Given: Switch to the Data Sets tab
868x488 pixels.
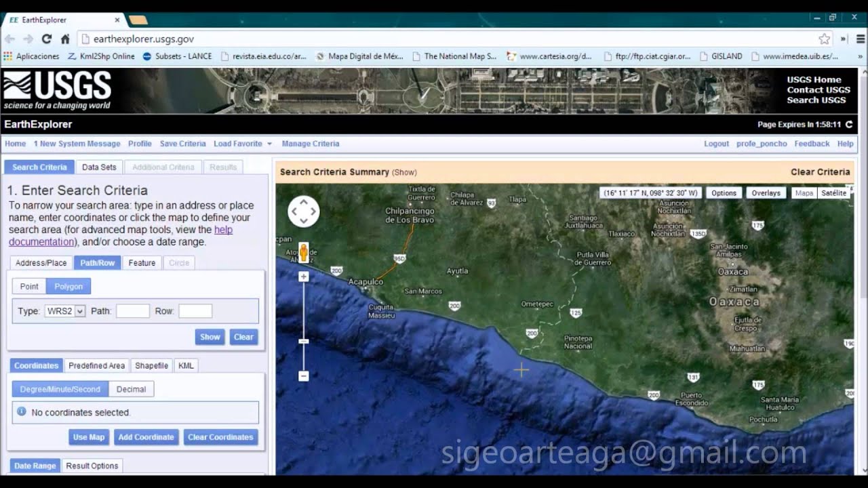Looking at the screenshot, I should [99, 167].
